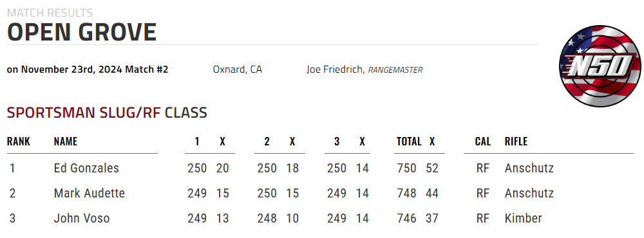Click the RANK column header
The height and width of the screenshot is (238, 644).
(x=19, y=142)
